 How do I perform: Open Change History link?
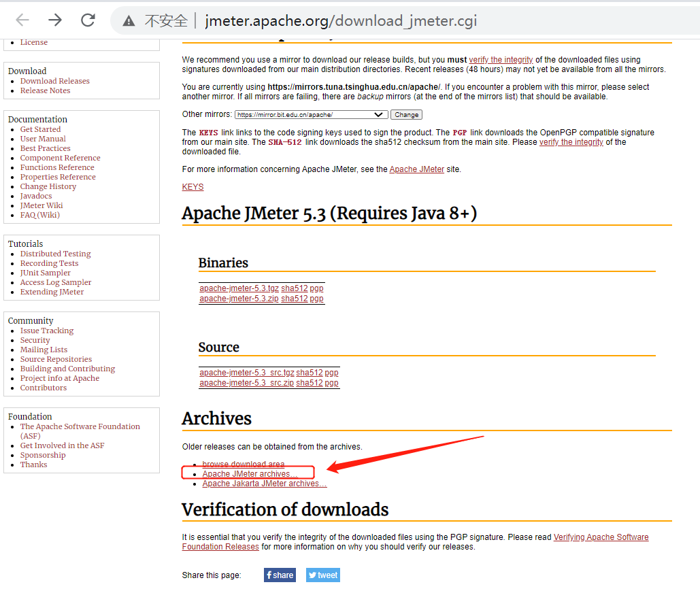point(48,186)
